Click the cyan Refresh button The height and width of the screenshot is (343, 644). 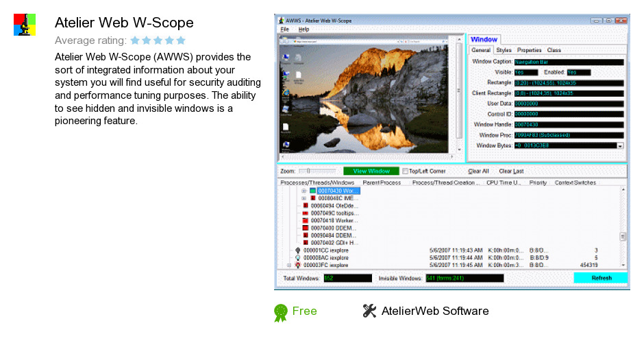click(x=601, y=278)
